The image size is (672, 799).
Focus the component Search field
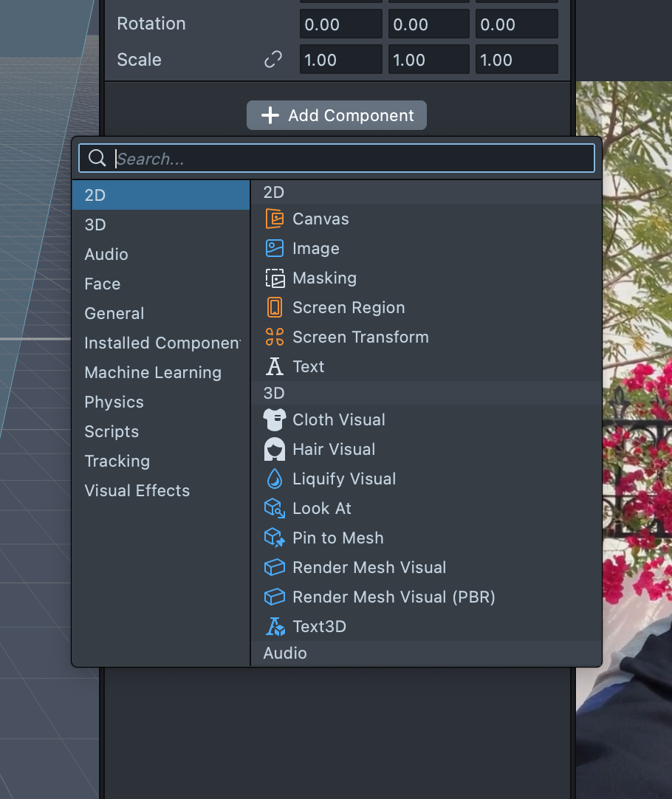pyautogui.click(x=347, y=159)
